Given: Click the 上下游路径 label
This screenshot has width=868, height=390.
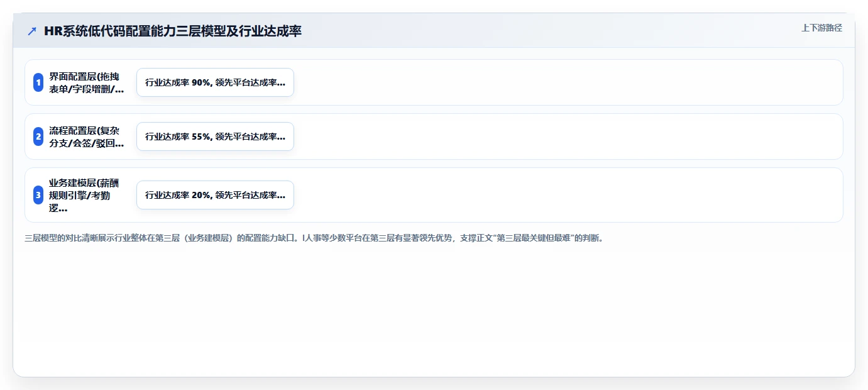Looking at the screenshot, I should pyautogui.click(x=821, y=28).
